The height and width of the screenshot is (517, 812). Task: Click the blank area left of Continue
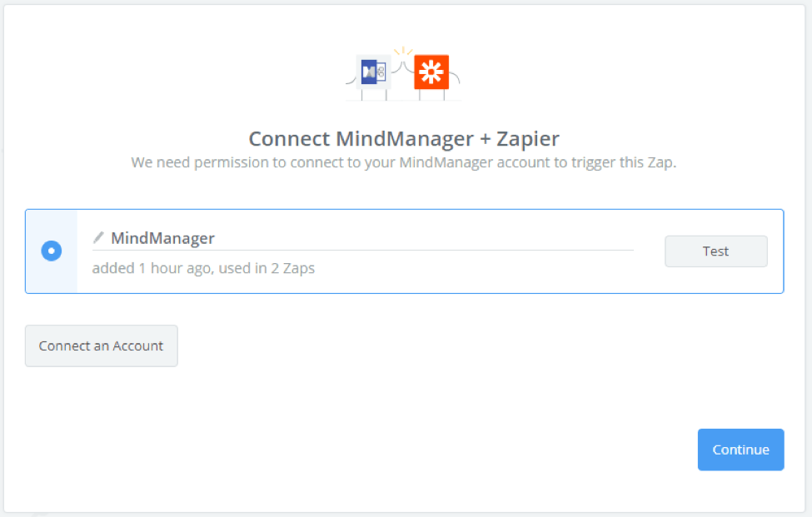[x=414, y=450]
